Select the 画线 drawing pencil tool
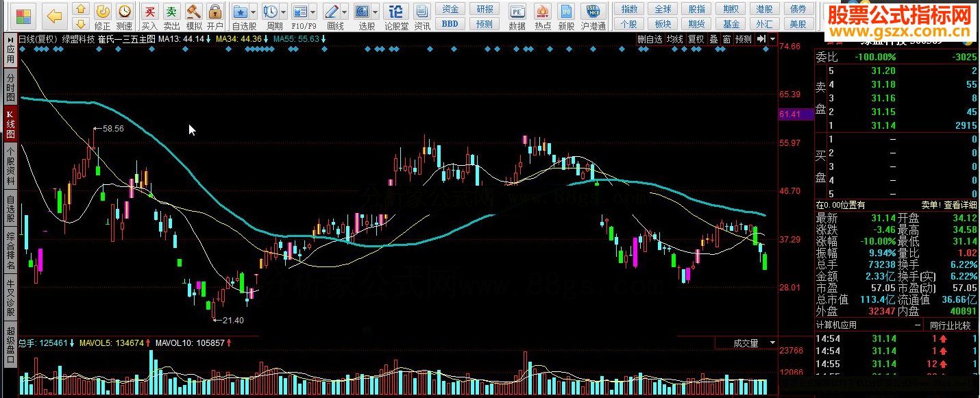 [x=331, y=12]
